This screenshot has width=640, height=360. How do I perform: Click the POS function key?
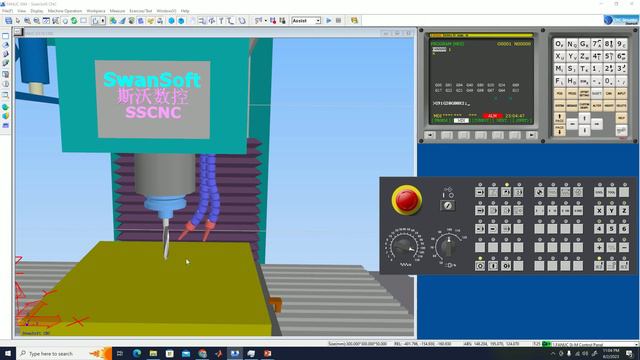point(560,93)
